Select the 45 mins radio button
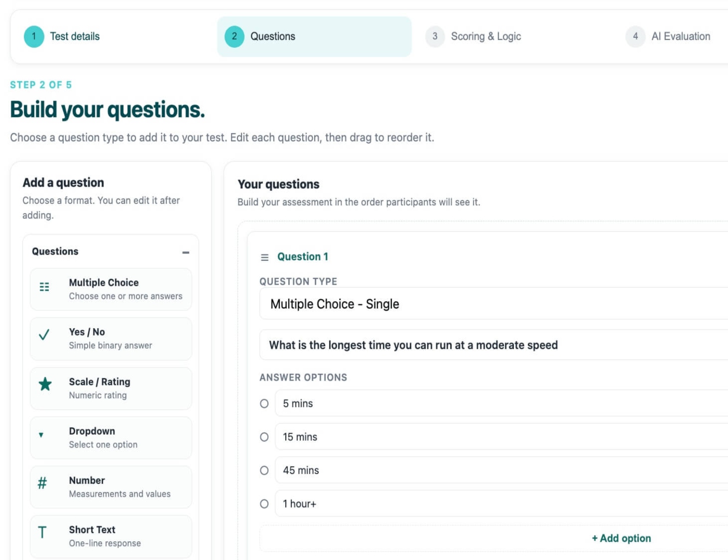 [x=264, y=470]
